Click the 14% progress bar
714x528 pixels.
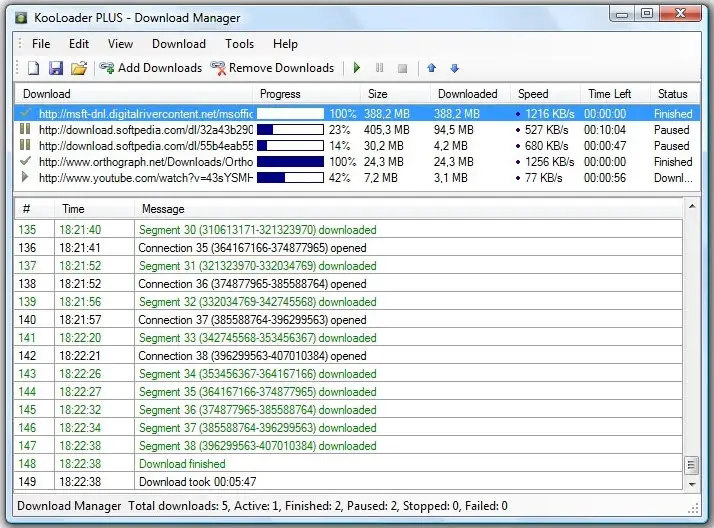coord(291,146)
